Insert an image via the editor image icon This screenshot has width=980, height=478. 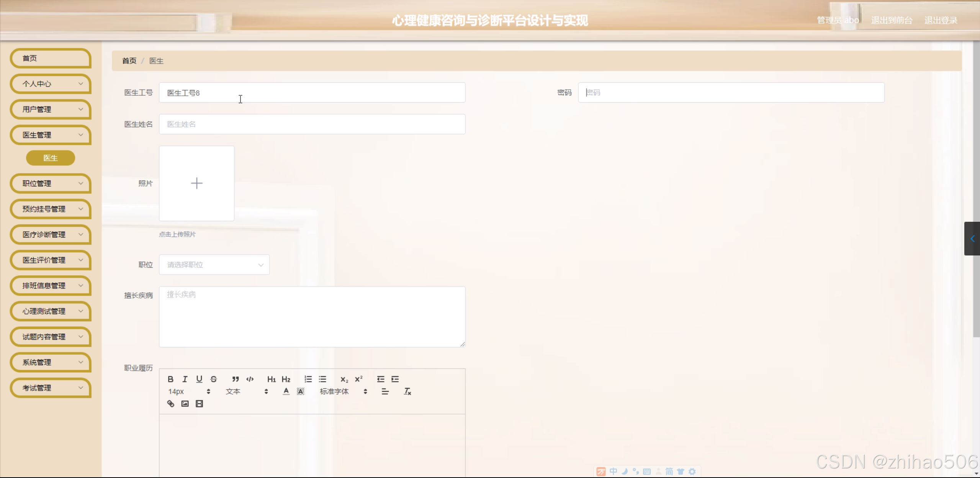click(x=185, y=404)
